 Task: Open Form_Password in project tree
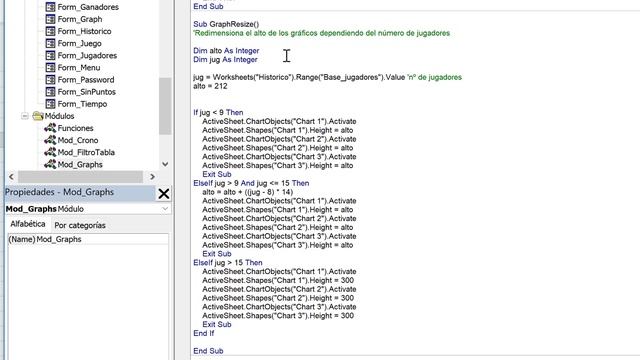pos(86,80)
